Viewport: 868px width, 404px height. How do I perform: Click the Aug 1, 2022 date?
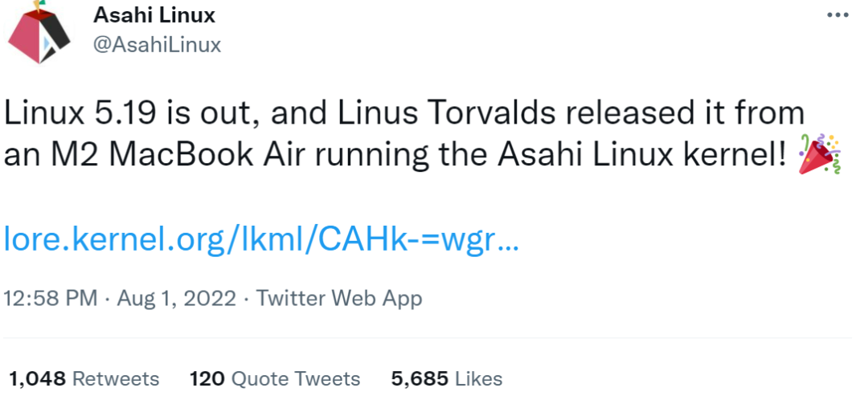[177, 299]
